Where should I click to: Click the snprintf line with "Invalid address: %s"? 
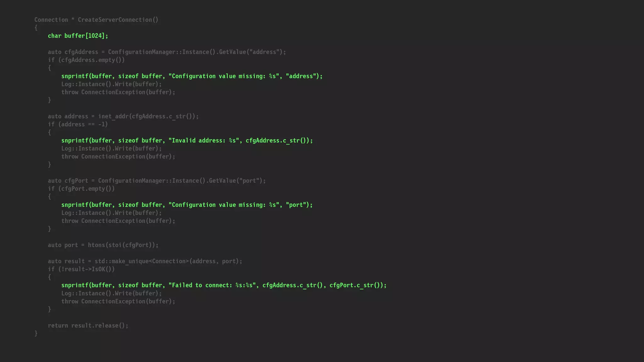tap(187, 140)
